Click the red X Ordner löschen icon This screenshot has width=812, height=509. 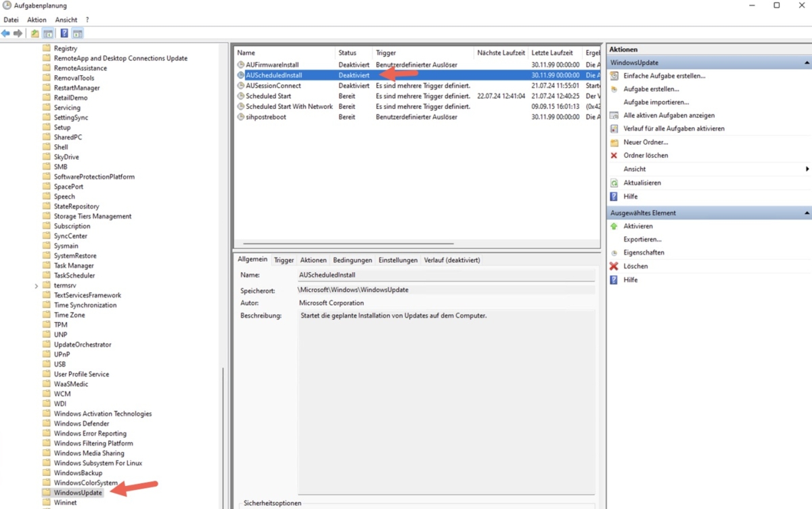(x=614, y=155)
